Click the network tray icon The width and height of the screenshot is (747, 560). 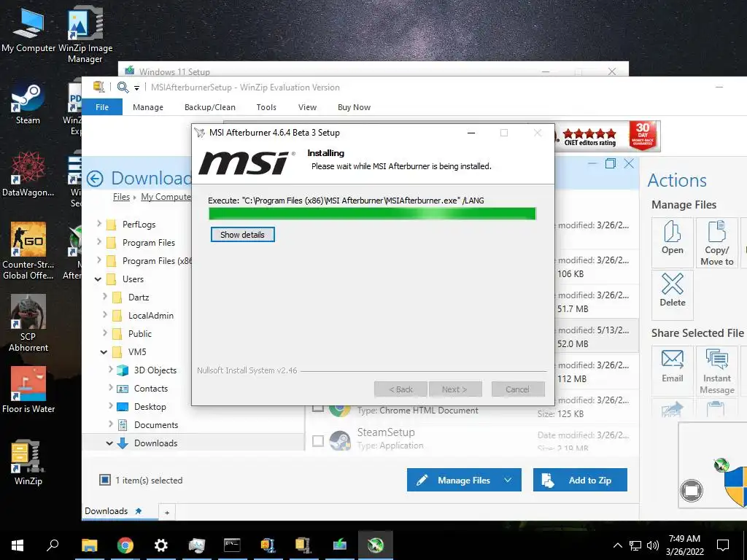coord(635,545)
